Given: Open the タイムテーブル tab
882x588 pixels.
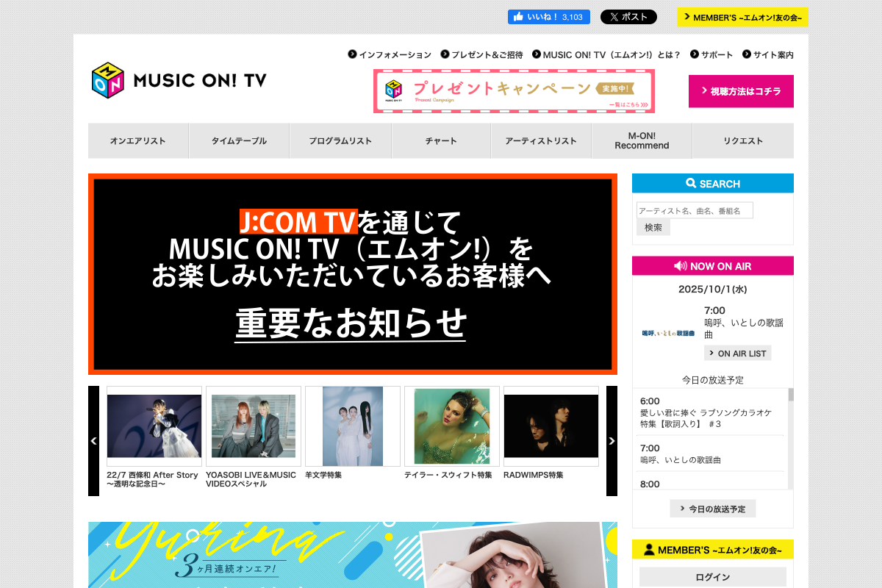Looking at the screenshot, I should 239,141.
